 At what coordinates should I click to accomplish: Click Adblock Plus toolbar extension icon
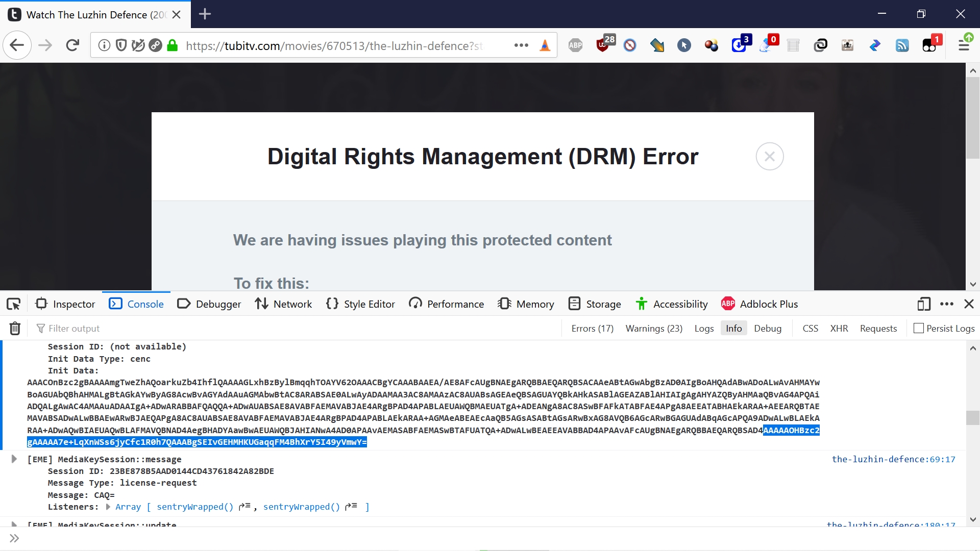575,45
